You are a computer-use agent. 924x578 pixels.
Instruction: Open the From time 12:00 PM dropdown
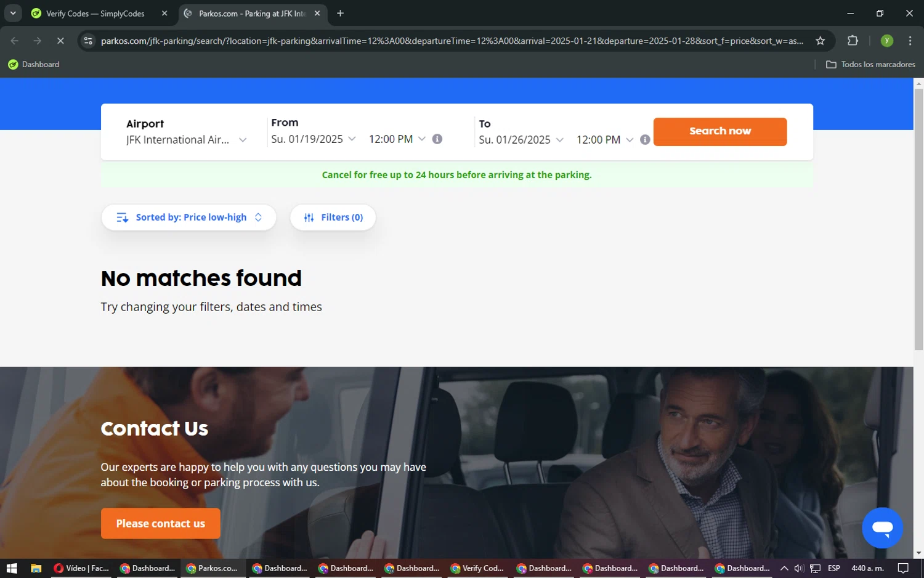coord(397,139)
